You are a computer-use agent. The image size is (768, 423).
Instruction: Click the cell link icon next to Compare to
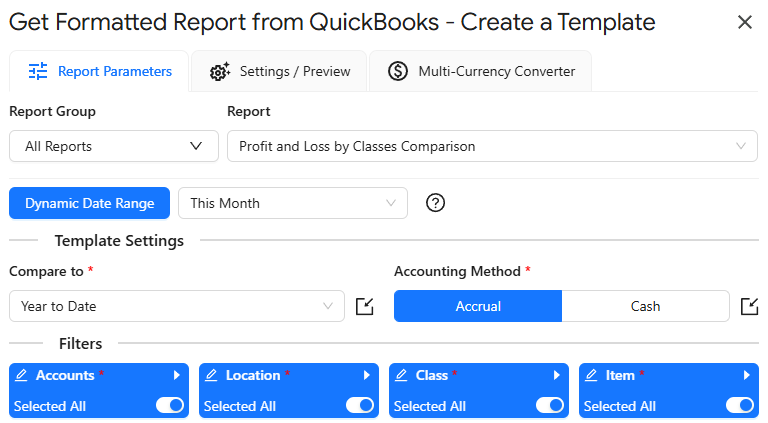point(364,306)
